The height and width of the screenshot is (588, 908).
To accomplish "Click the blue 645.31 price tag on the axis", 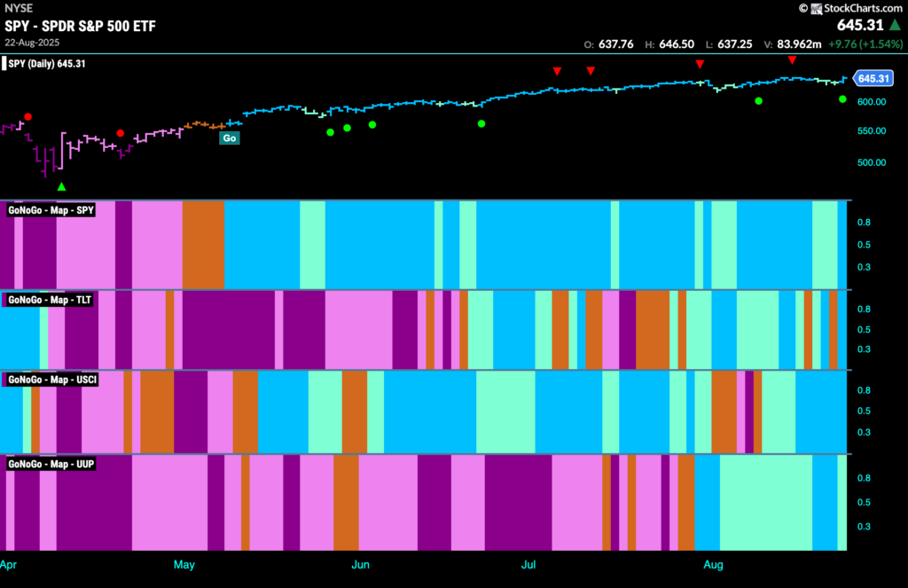I will pyautogui.click(x=873, y=78).
